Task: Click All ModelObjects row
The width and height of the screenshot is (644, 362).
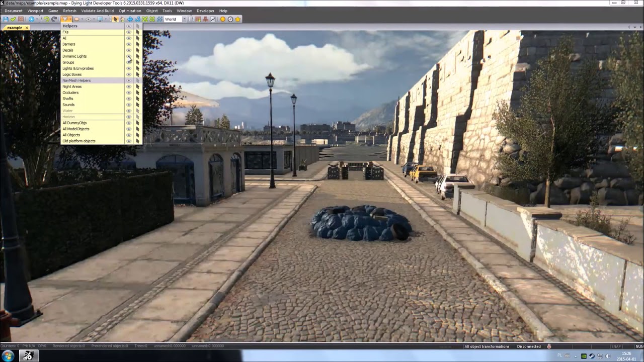Action: tap(101, 129)
